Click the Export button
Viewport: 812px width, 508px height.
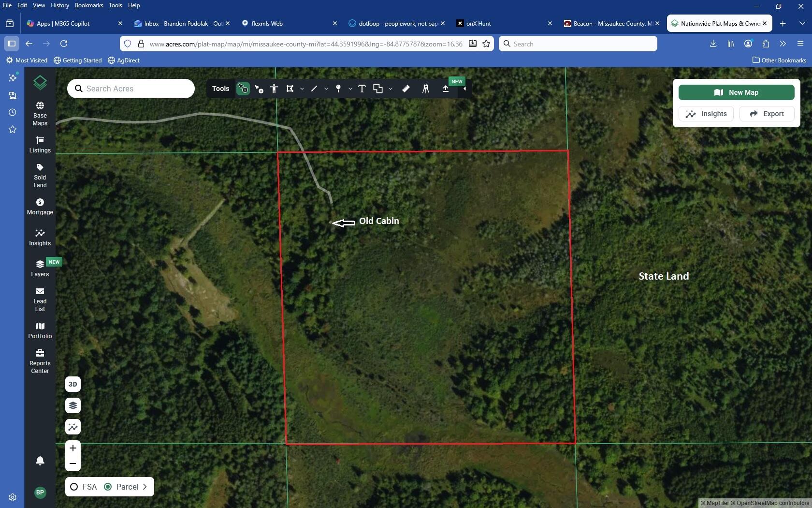pos(767,114)
